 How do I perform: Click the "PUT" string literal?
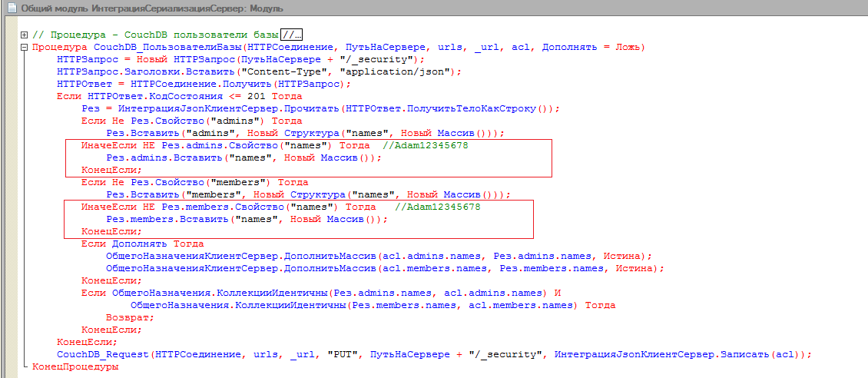[343, 354]
